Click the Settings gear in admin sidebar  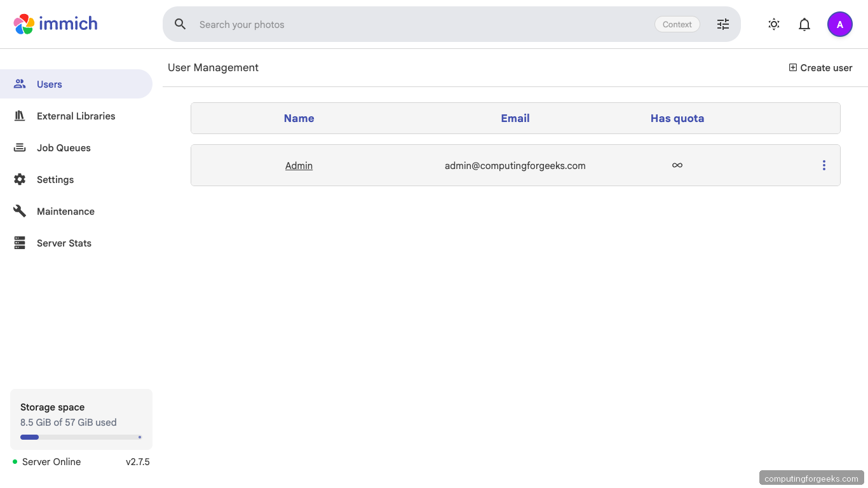[x=19, y=179]
